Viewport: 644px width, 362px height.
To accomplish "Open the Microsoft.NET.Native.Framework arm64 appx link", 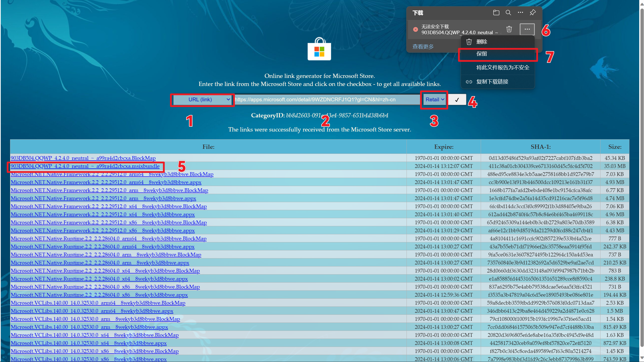I will (x=106, y=182).
